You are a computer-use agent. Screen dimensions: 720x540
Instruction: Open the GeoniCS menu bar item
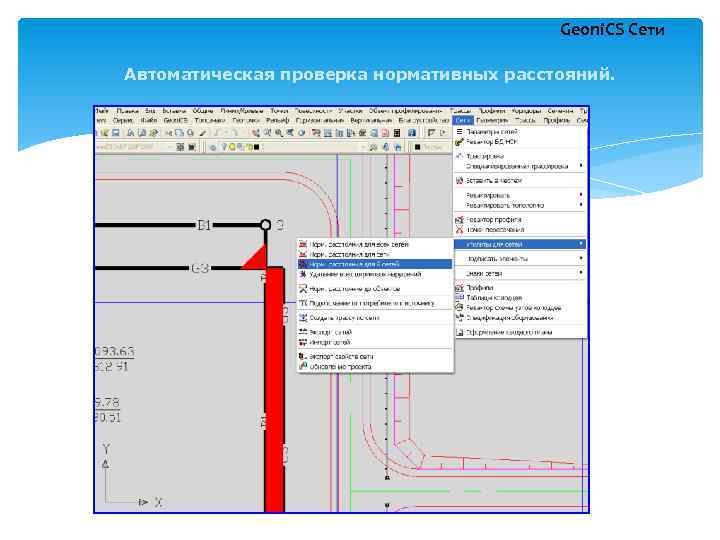click(x=175, y=120)
